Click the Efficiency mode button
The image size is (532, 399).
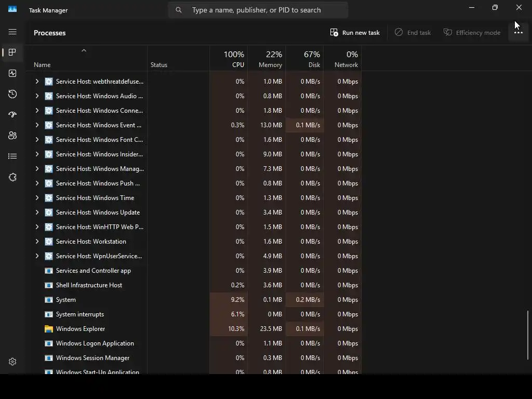(x=472, y=33)
